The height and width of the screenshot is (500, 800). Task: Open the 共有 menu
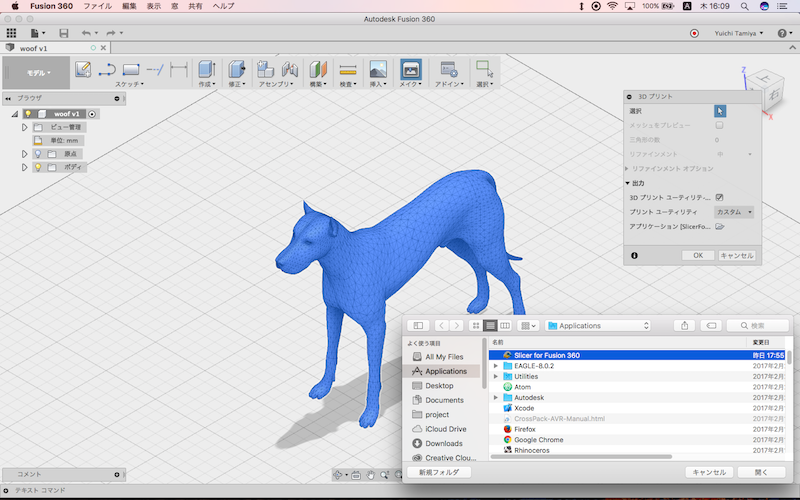click(x=195, y=6)
